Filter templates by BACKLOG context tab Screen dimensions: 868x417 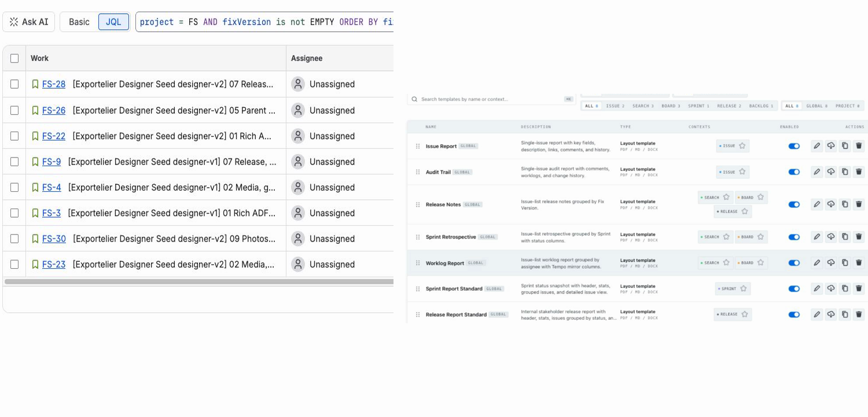761,106
